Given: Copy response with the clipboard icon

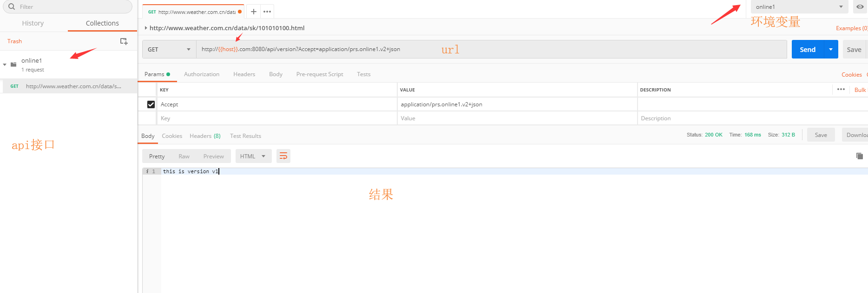Looking at the screenshot, I should (x=860, y=156).
